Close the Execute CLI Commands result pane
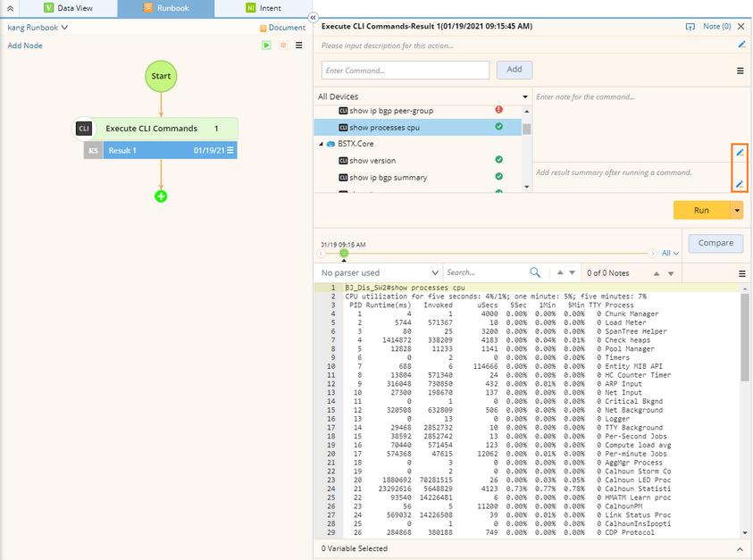Screen dimensions: 753x560 point(741,27)
